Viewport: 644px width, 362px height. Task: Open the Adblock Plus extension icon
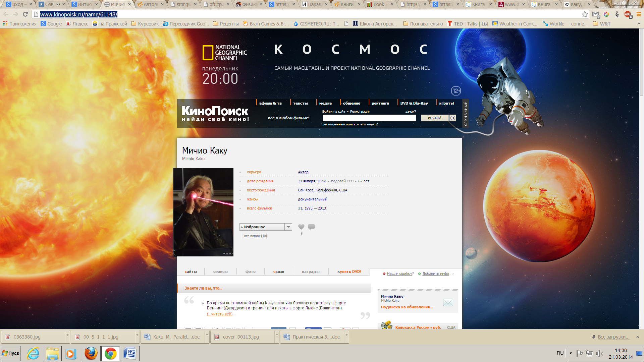coord(628,14)
